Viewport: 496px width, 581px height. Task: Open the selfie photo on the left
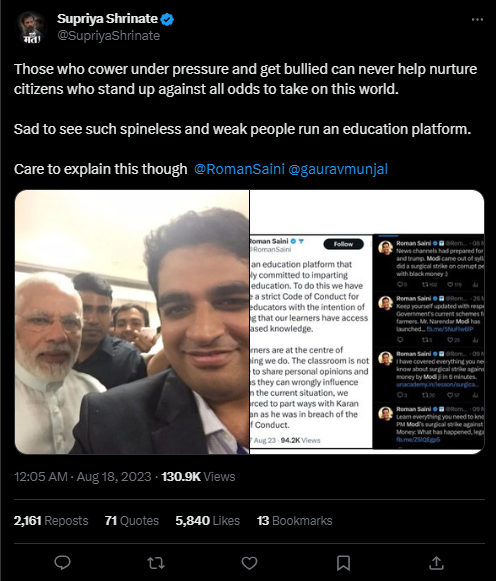(132, 322)
